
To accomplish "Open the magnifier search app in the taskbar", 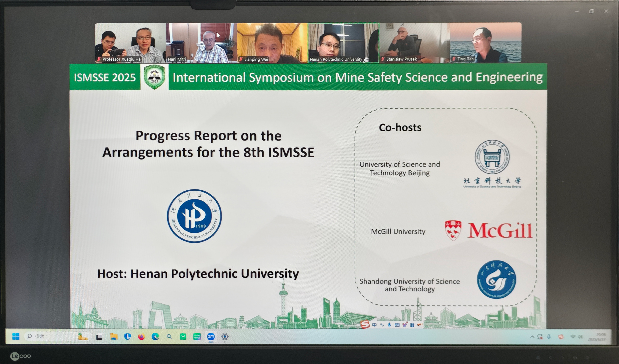I will point(169,337).
